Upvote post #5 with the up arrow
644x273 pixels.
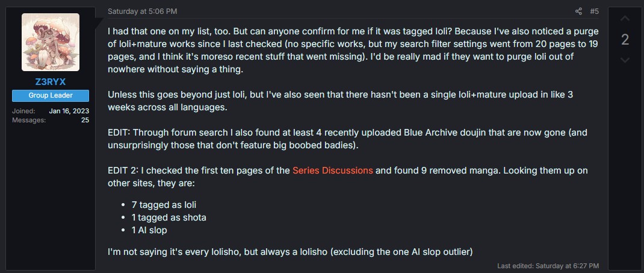(625, 19)
